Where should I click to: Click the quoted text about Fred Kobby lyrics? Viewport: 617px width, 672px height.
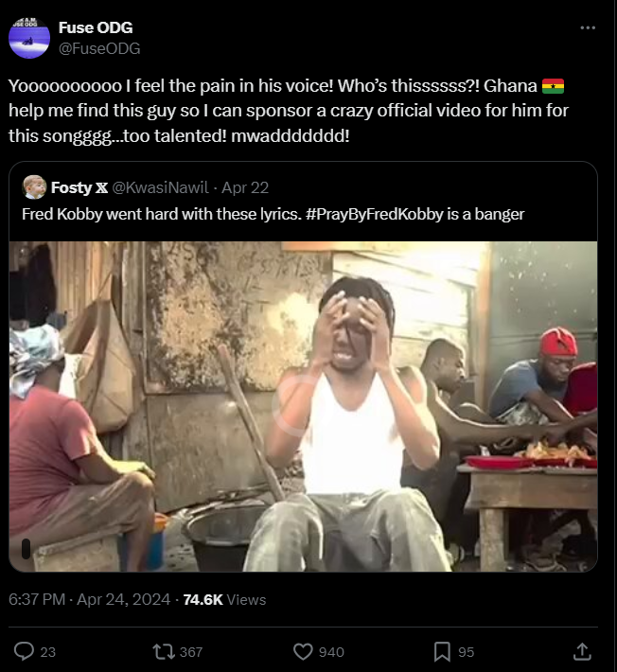273,213
